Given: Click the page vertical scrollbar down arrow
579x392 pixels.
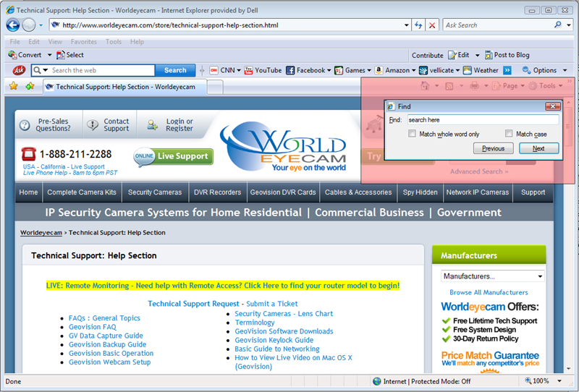Looking at the screenshot, I should (x=569, y=369).
